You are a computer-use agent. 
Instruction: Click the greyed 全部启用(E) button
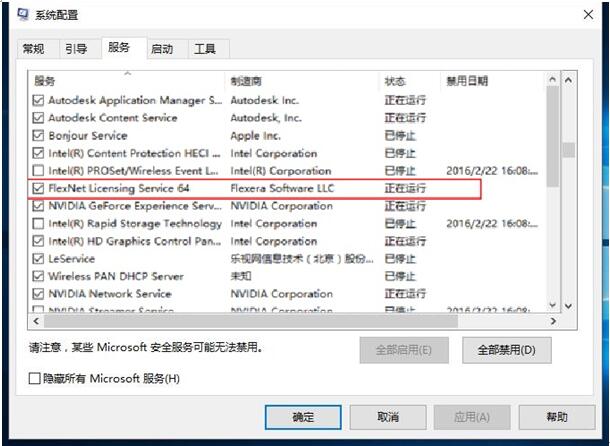[404, 350]
